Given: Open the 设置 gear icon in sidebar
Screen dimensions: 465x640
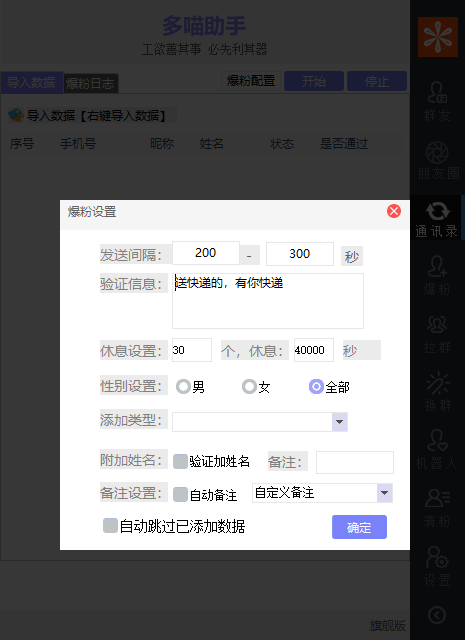Looking at the screenshot, I should 437,567.
